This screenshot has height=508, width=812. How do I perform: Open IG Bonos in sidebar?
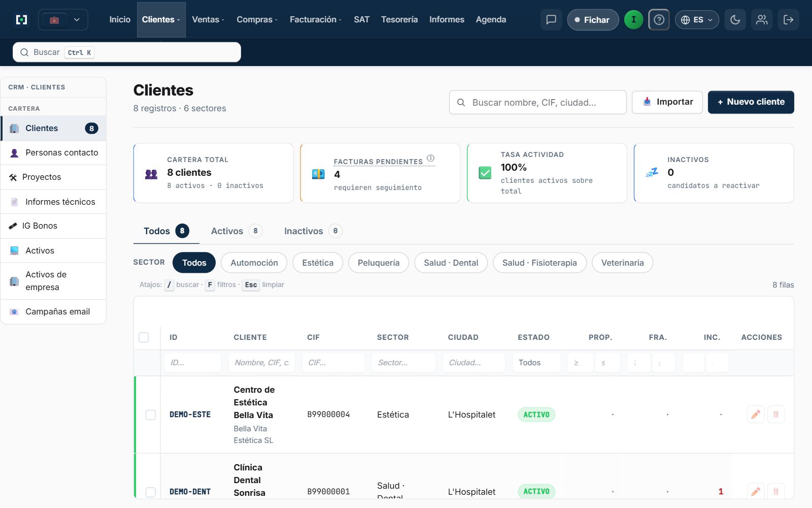(53, 226)
